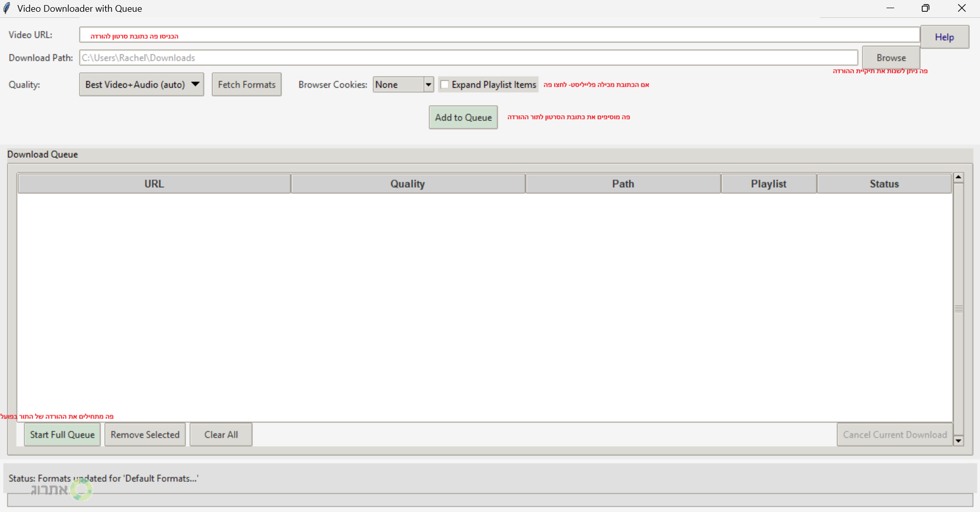Start the full download queue
This screenshot has height=512, width=980.
(62, 435)
